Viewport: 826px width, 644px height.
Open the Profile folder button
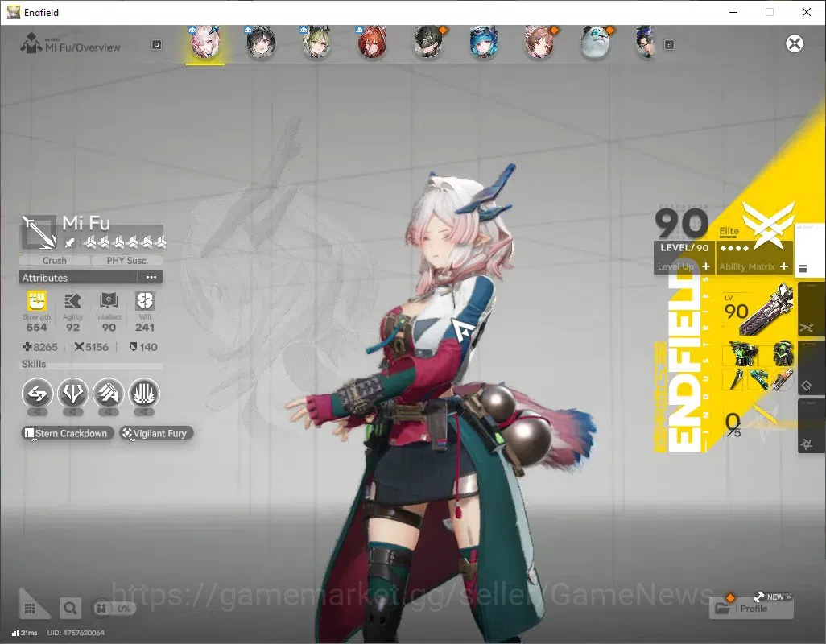coord(752,609)
